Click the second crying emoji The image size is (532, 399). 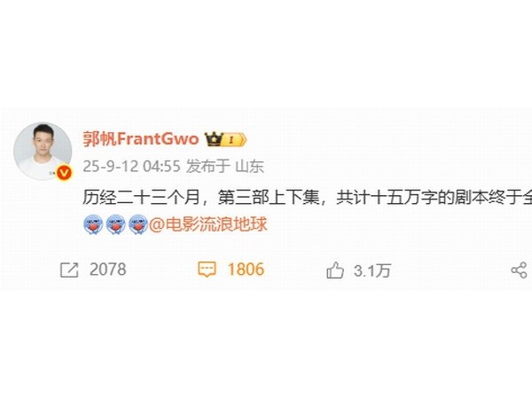[115, 224]
